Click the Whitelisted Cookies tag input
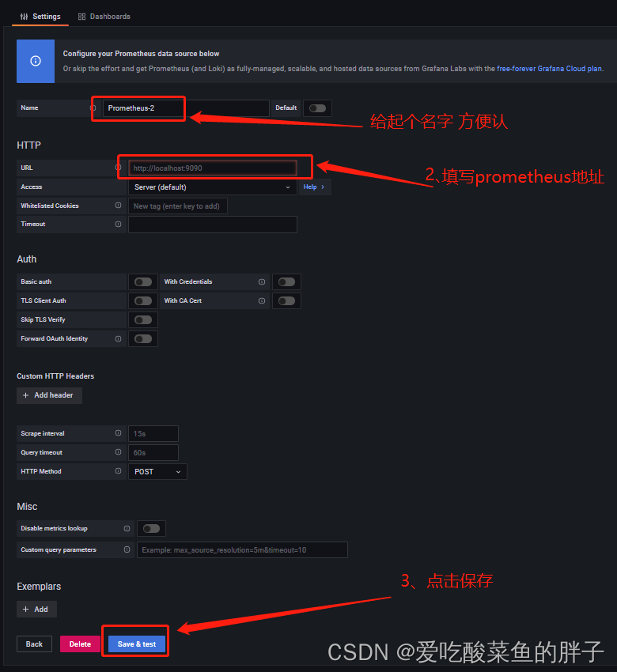 click(177, 206)
